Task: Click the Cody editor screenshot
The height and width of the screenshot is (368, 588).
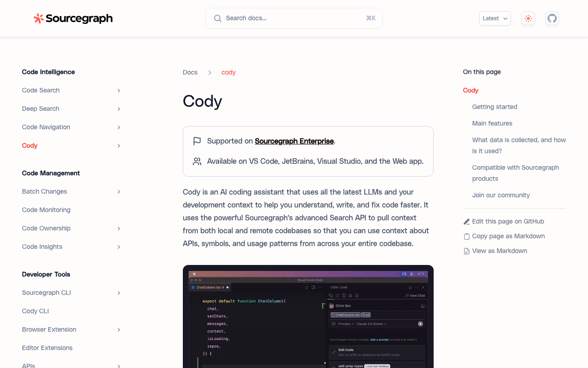Action: [308, 317]
